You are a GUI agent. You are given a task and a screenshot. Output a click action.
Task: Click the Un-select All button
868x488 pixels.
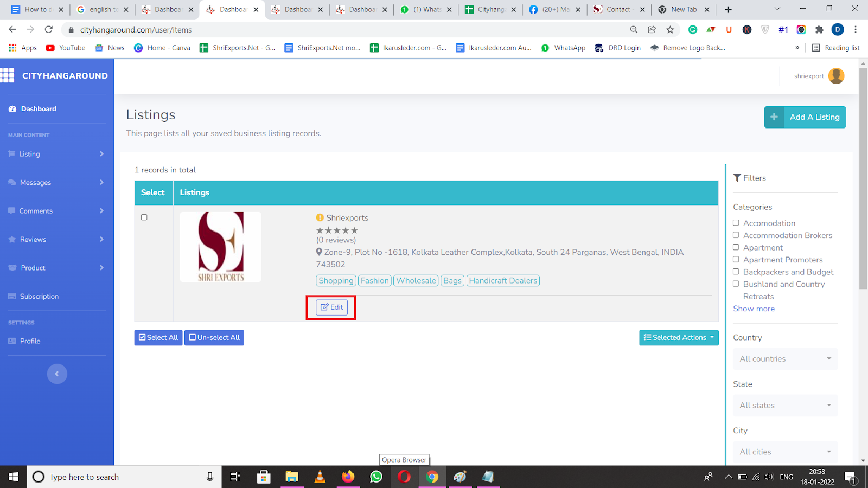point(214,338)
